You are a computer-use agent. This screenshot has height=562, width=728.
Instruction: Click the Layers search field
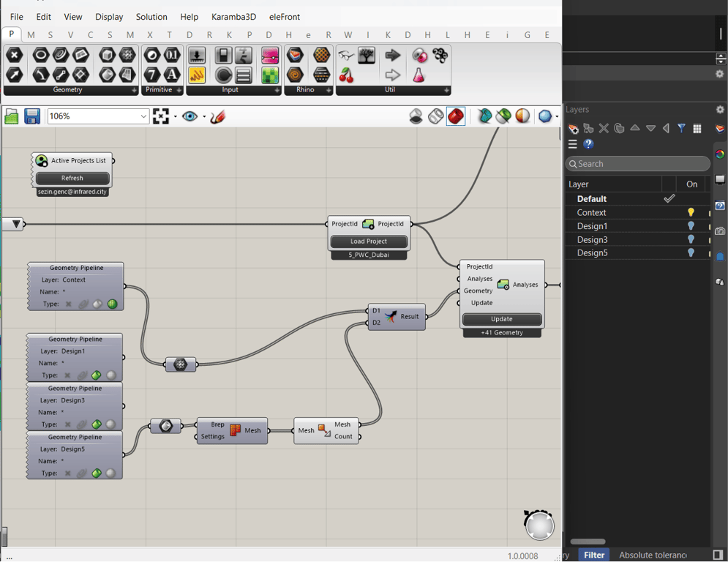[x=638, y=164]
